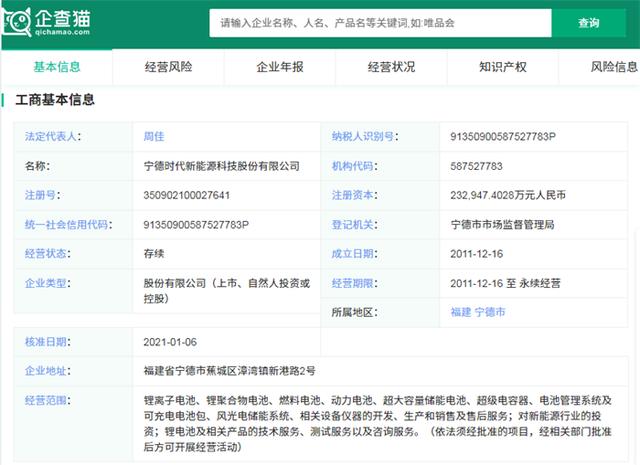Viewport: 640px width, 465px height.
Task: Go to the 经营状况 tab
Action: [391, 67]
